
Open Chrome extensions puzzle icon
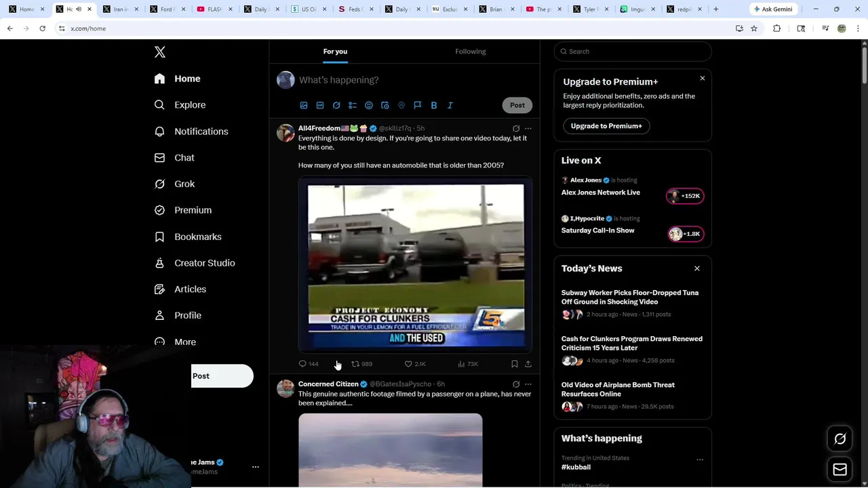[777, 28]
